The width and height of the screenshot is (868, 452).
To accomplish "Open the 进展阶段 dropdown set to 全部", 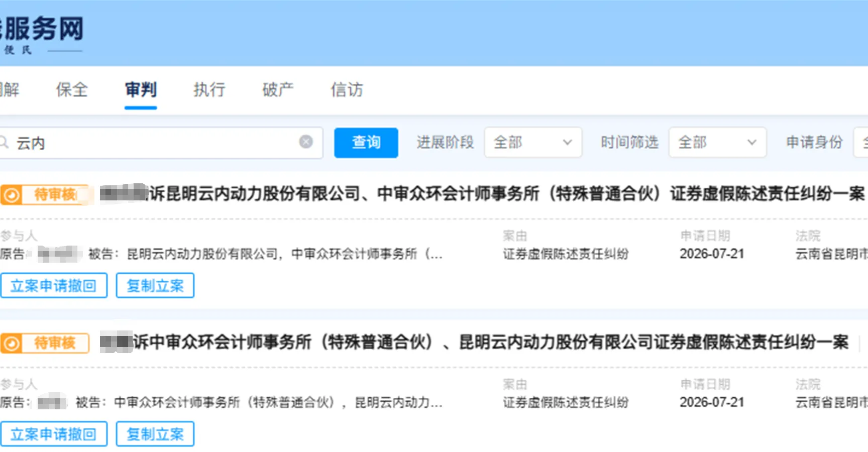I will (x=533, y=143).
